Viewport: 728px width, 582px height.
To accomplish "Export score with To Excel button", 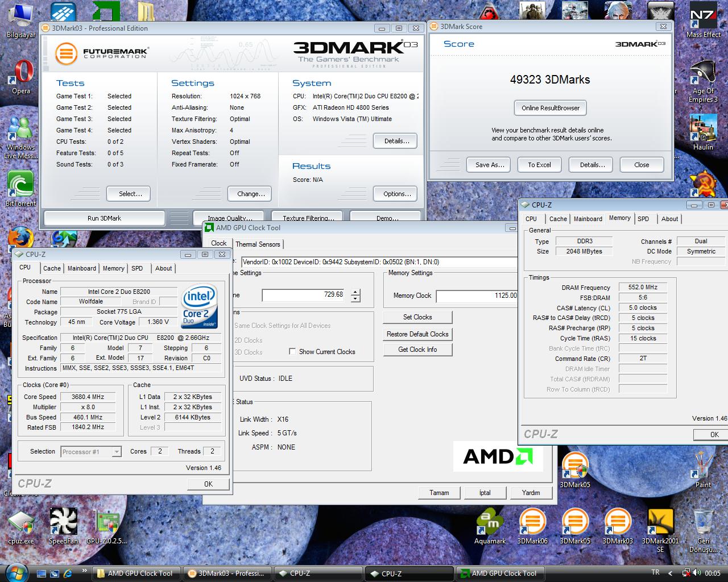I will point(539,165).
